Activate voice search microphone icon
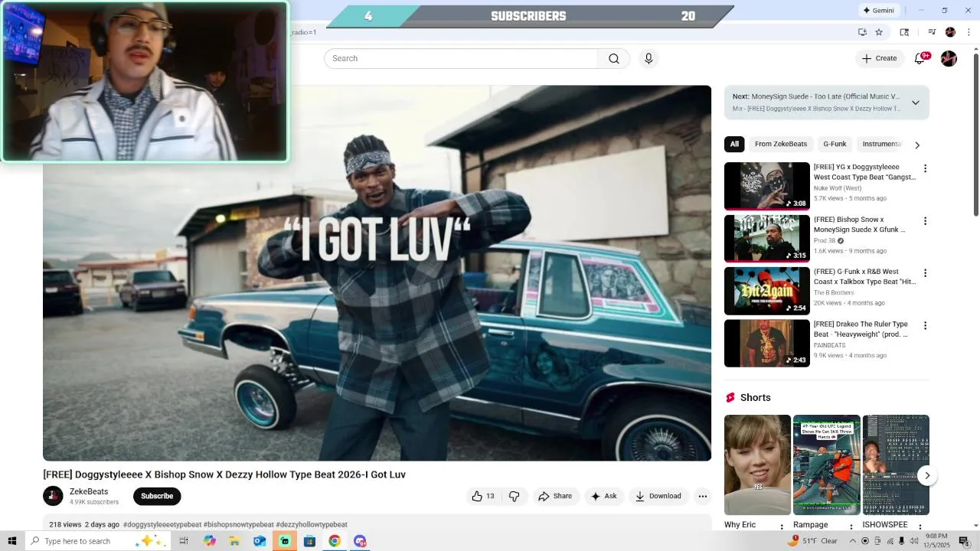The width and height of the screenshot is (980, 551). click(x=648, y=59)
